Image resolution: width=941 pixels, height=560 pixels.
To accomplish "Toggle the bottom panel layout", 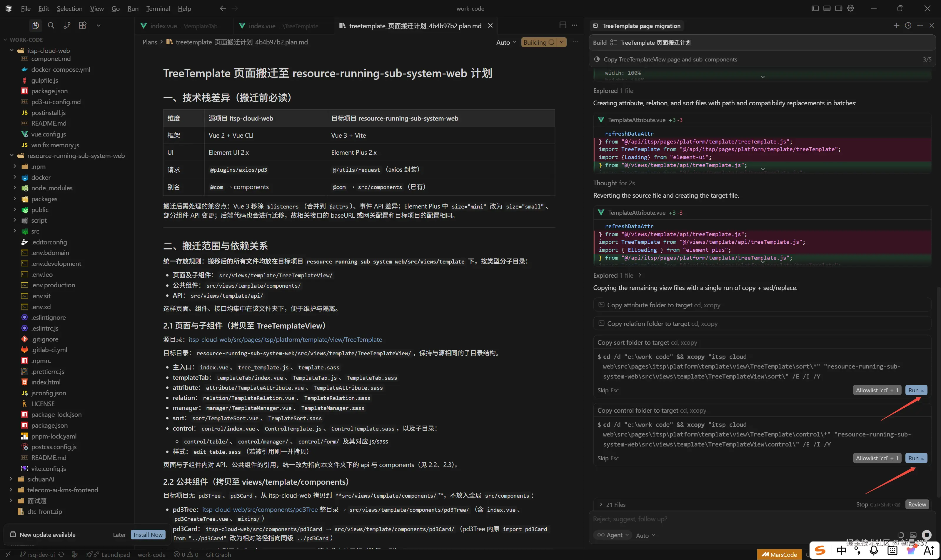I will [827, 8].
